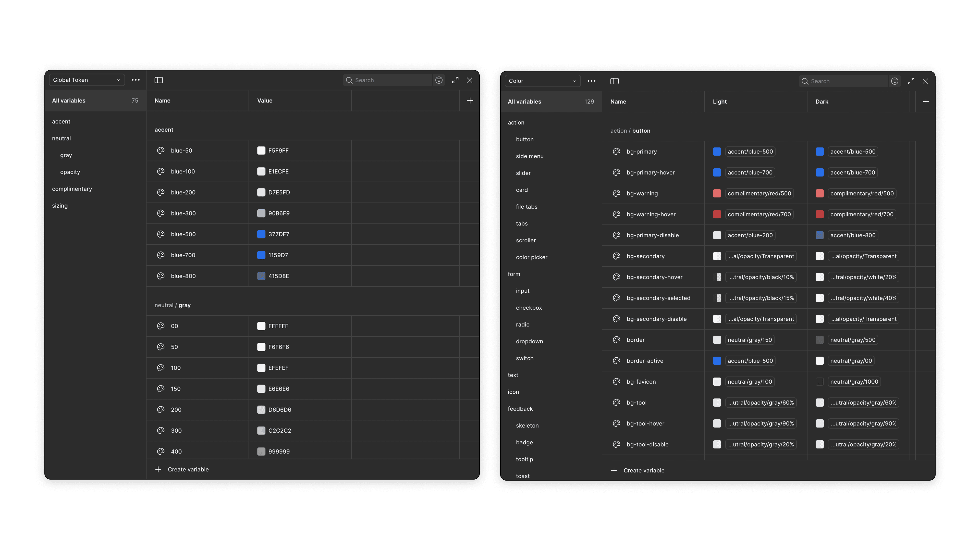
Task: Open the 999999 swatch for gray 400
Action: tap(261, 451)
